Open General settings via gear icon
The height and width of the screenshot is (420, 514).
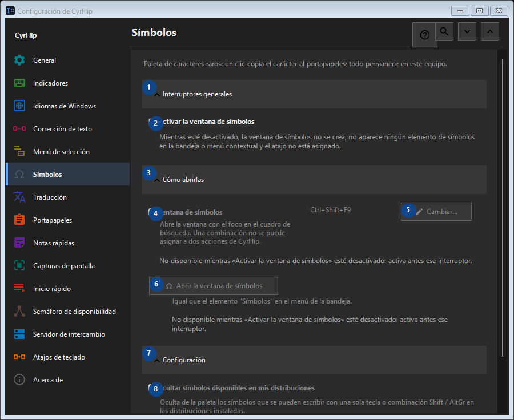tap(19, 60)
